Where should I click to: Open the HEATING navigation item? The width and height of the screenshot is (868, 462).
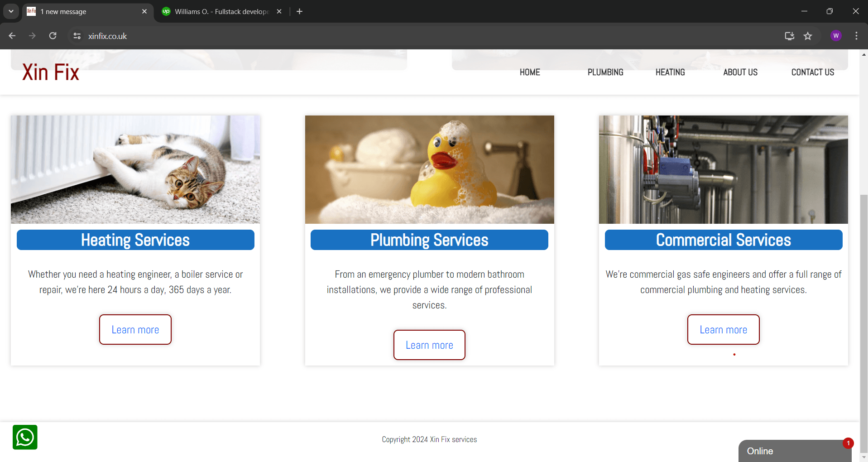(670, 72)
